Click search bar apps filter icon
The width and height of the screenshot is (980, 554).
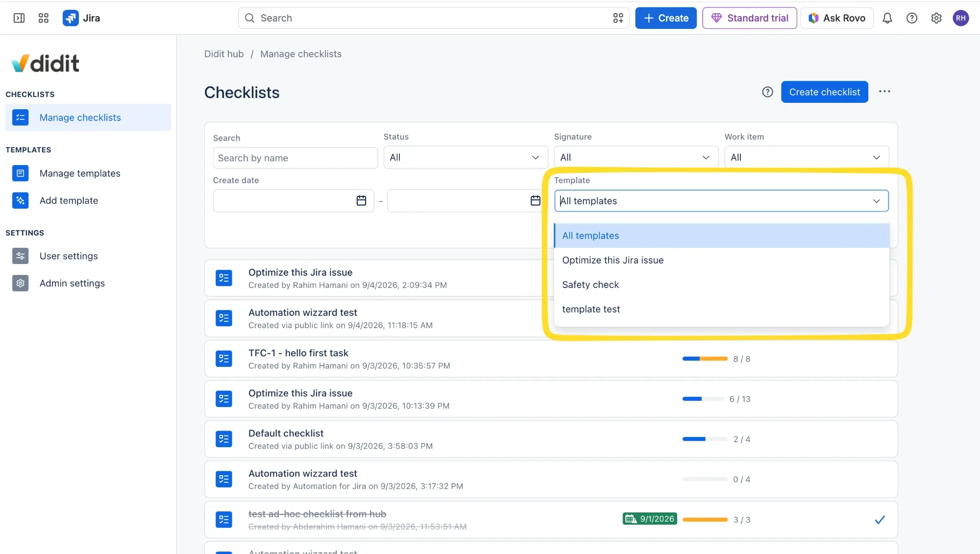coord(618,18)
